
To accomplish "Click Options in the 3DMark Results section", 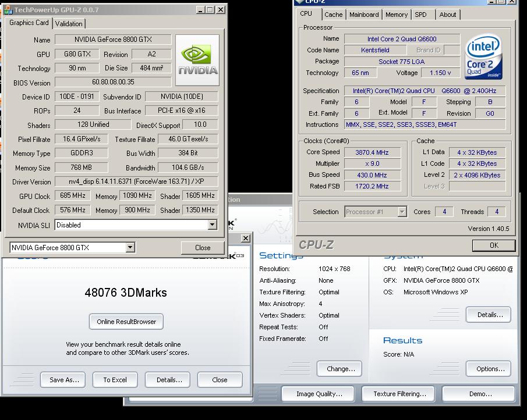I will click(x=489, y=369).
